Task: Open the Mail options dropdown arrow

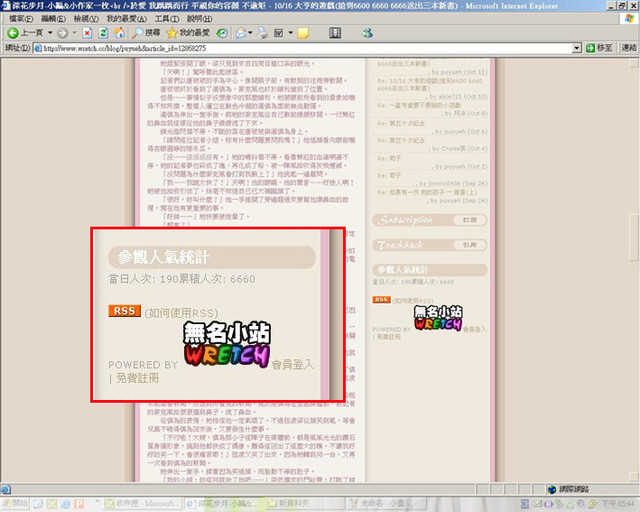Action: click(x=250, y=33)
